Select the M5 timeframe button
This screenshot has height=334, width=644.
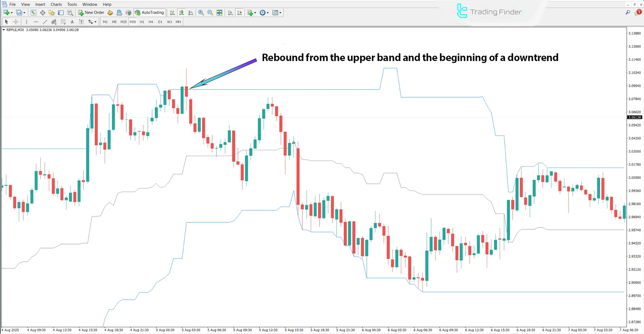pyautogui.click(x=114, y=21)
